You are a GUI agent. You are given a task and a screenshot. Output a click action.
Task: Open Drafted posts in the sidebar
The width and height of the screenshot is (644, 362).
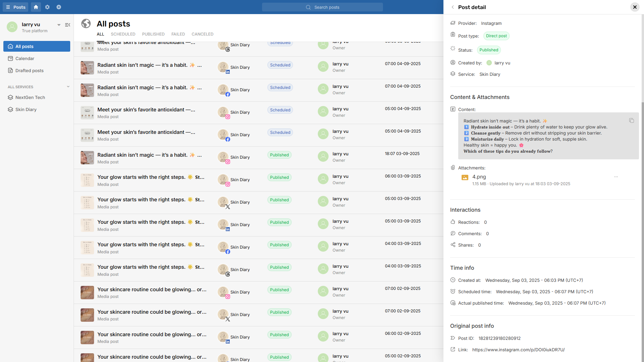tap(30, 70)
